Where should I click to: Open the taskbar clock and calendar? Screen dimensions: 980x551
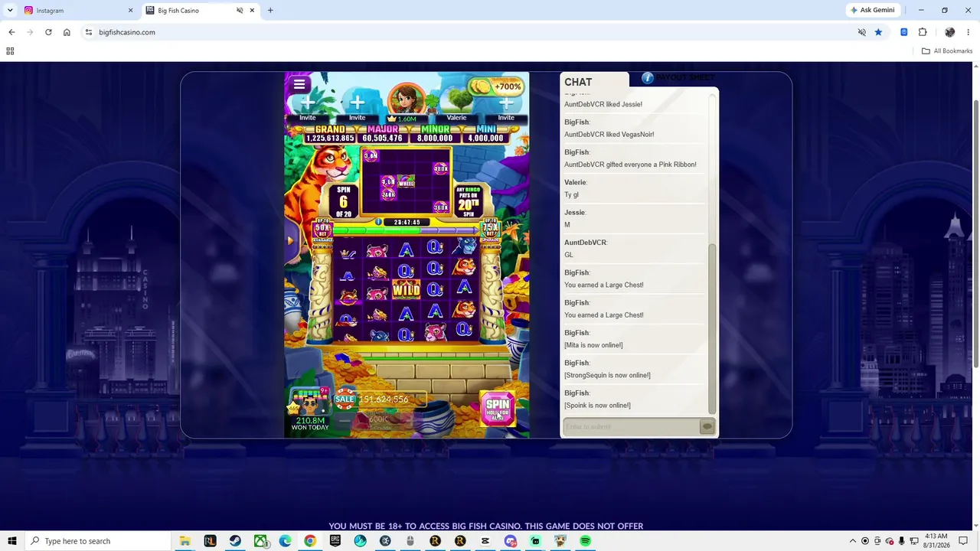point(936,541)
